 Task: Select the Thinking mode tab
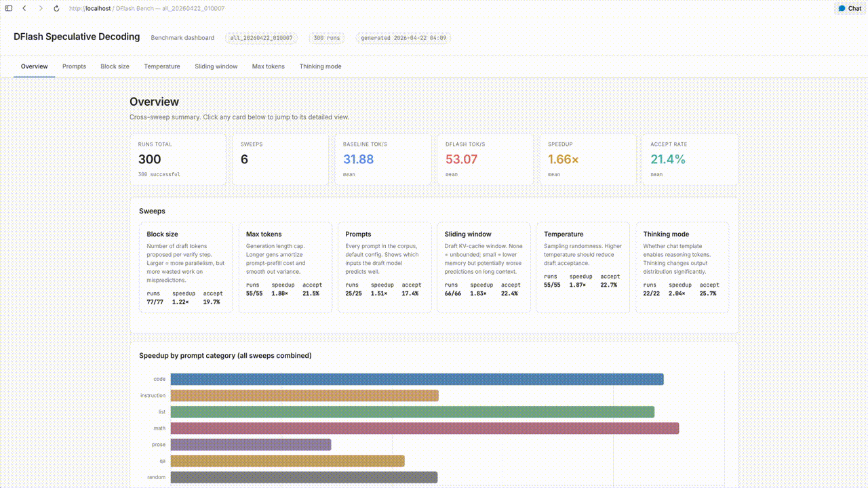click(320, 66)
